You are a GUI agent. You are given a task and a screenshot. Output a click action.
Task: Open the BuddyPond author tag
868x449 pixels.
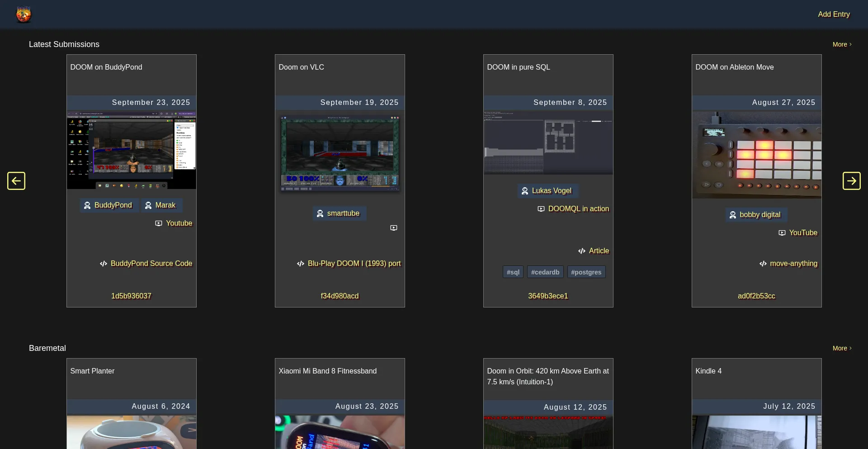point(109,205)
